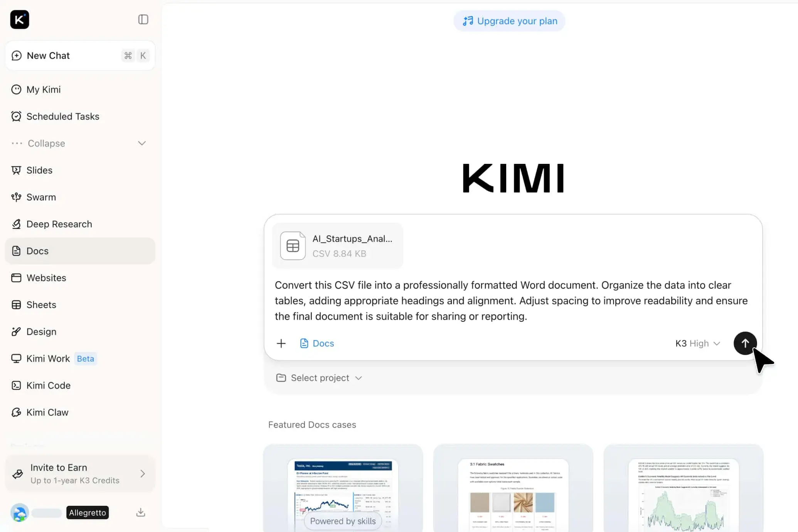Open the Tesla report featured case
Image resolution: width=798 pixels, height=532 pixels.
[x=343, y=488]
